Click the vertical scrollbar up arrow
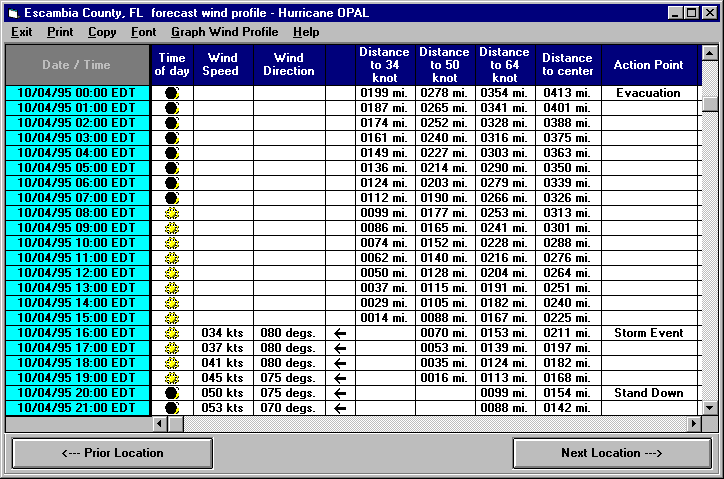This screenshot has height=479, width=724. pyautogui.click(x=709, y=53)
